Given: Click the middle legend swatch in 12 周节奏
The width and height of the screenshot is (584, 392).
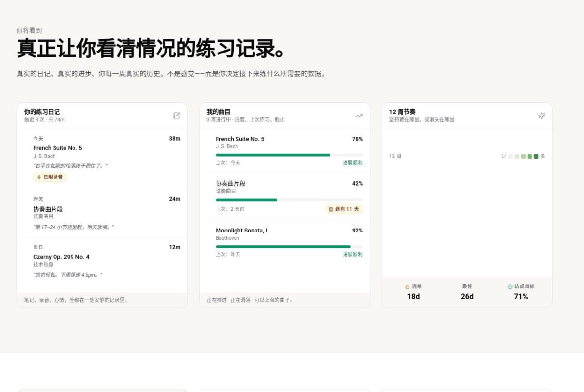Looking at the screenshot, I should point(523,156).
